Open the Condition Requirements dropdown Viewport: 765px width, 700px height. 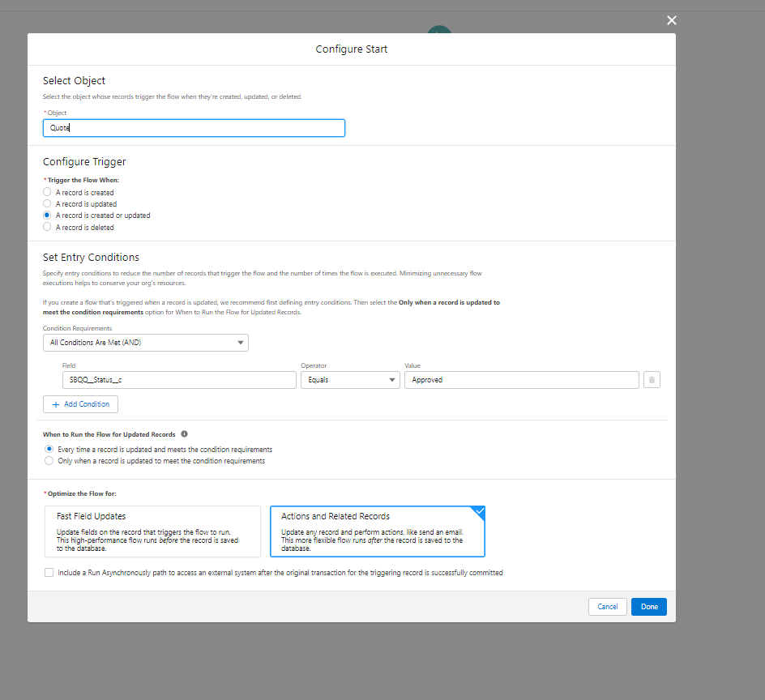[145, 343]
